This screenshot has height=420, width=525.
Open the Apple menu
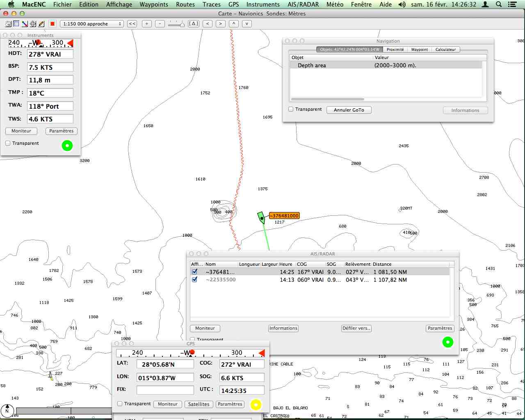(11, 5)
